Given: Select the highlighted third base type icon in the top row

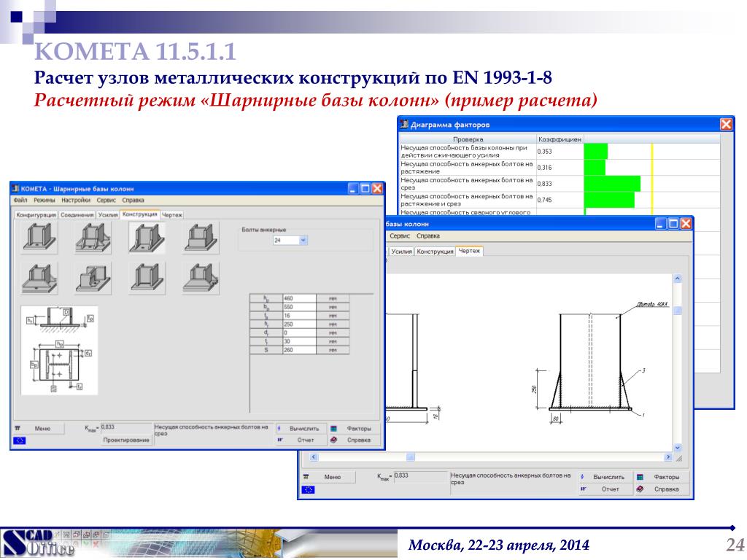Looking at the screenshot, I should click(x=147, y=237).
